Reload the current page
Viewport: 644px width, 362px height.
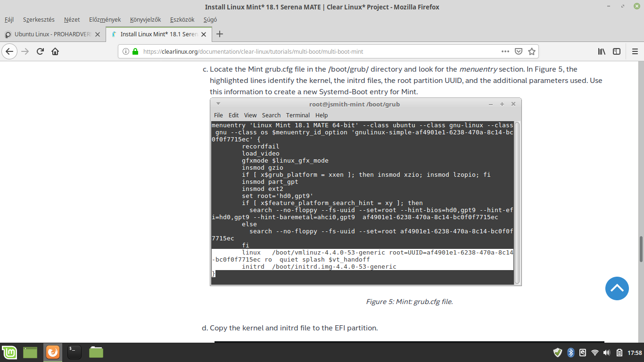(40, 51)
